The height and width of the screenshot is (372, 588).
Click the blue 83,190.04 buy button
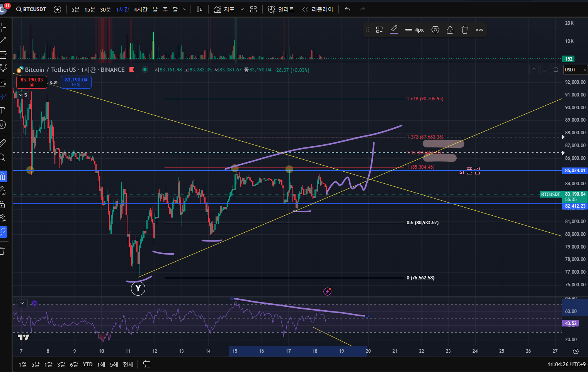tap(76, 82)
